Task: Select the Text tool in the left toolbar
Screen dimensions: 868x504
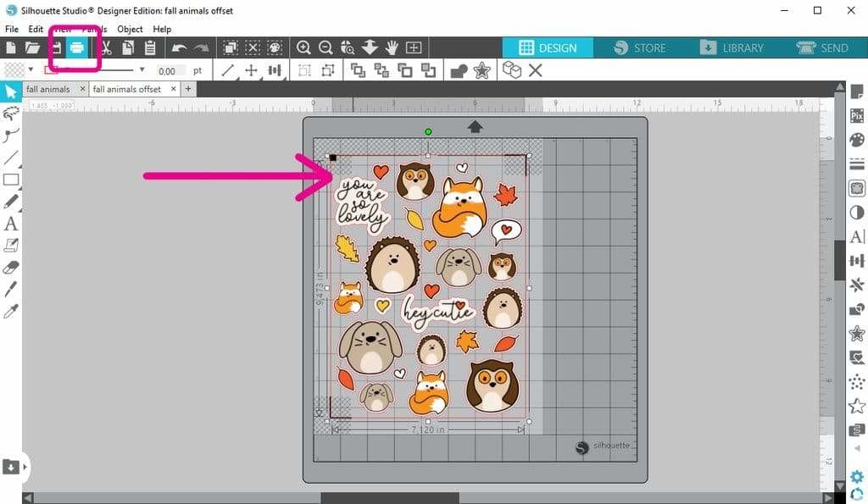Action: [11, 224]
